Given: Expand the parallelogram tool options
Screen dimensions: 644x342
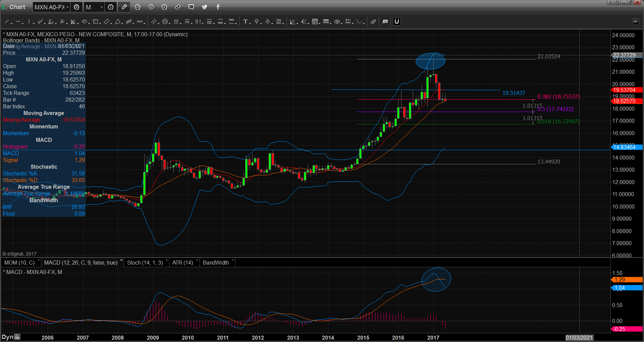Looking at the screenshot, I should [111, 23].
